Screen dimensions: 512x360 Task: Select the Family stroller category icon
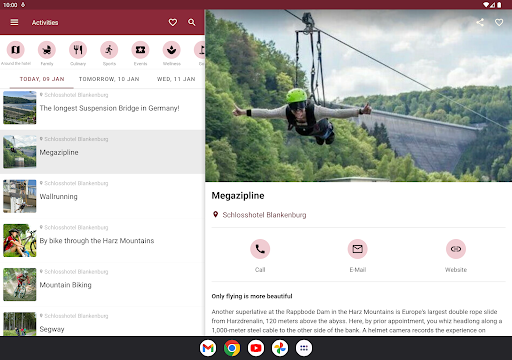click(47, 50)
